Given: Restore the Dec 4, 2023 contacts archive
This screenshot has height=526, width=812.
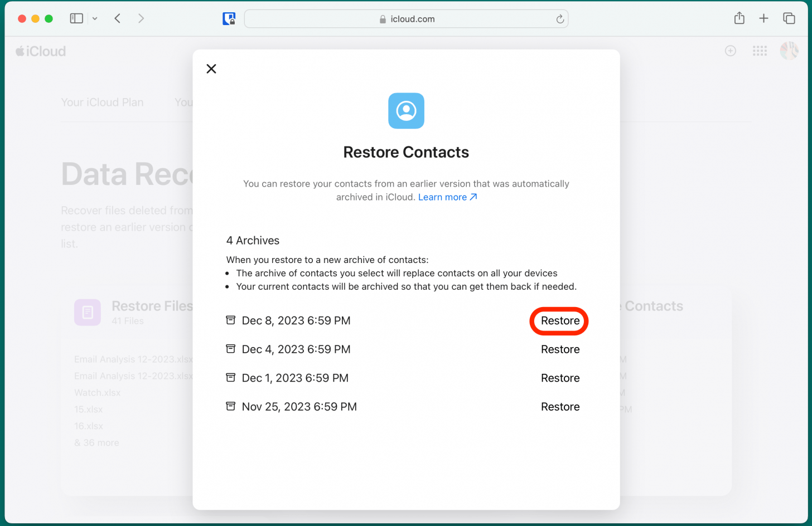Looking at the screenshot, I should (x=559, y=349).
